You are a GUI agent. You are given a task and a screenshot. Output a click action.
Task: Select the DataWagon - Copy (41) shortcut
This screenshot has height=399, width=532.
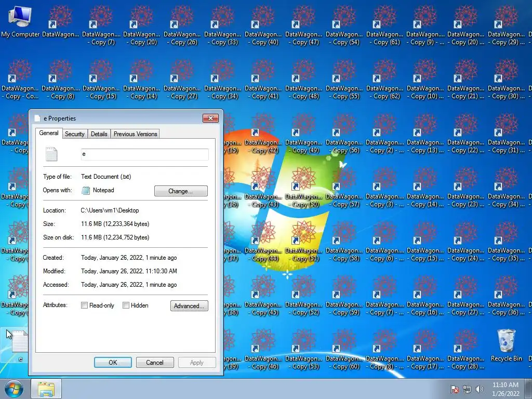pos(263,79)
